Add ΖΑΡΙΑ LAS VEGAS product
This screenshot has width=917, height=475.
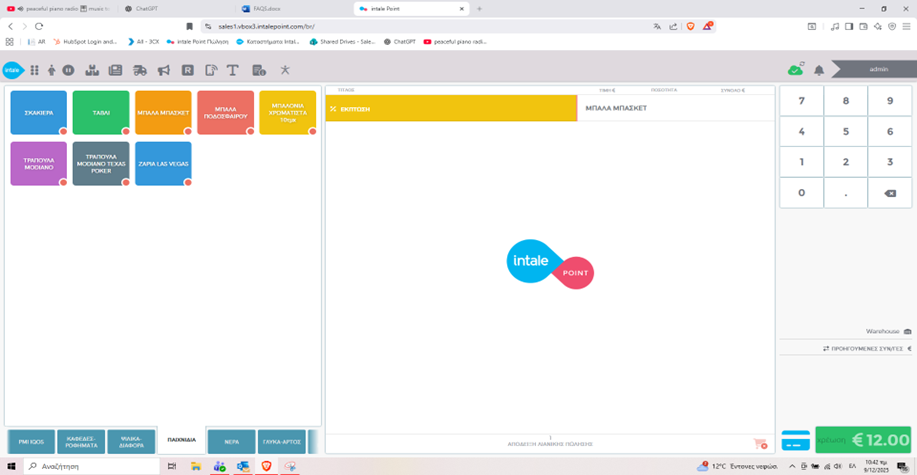(x=163, y=164)
